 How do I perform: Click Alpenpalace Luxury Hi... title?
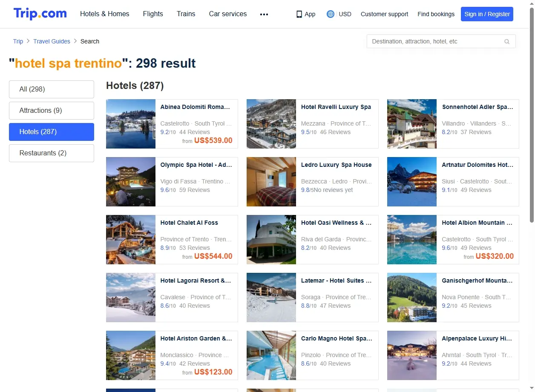(477, 339)
